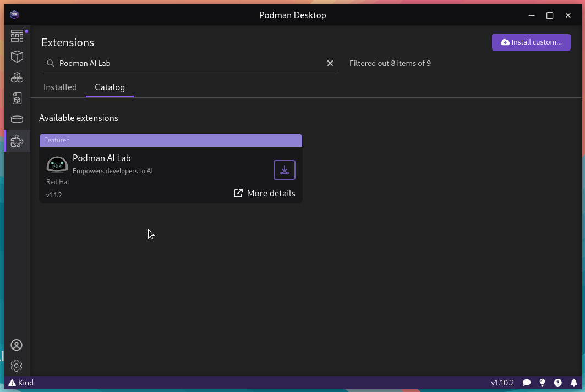Clear the extension search field
585x392 pixels.
point(330,63)
